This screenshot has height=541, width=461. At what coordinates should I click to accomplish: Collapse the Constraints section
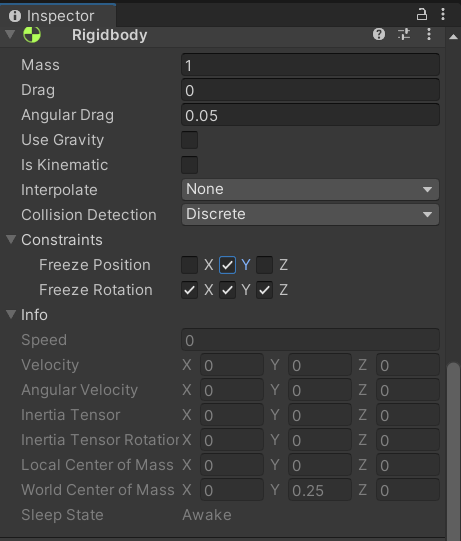(x=11, y=239)
